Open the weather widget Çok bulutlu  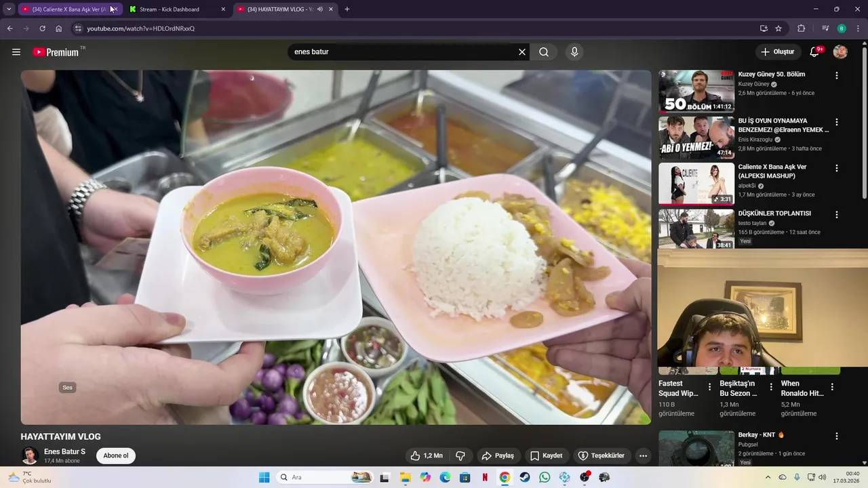pos(31,477)
